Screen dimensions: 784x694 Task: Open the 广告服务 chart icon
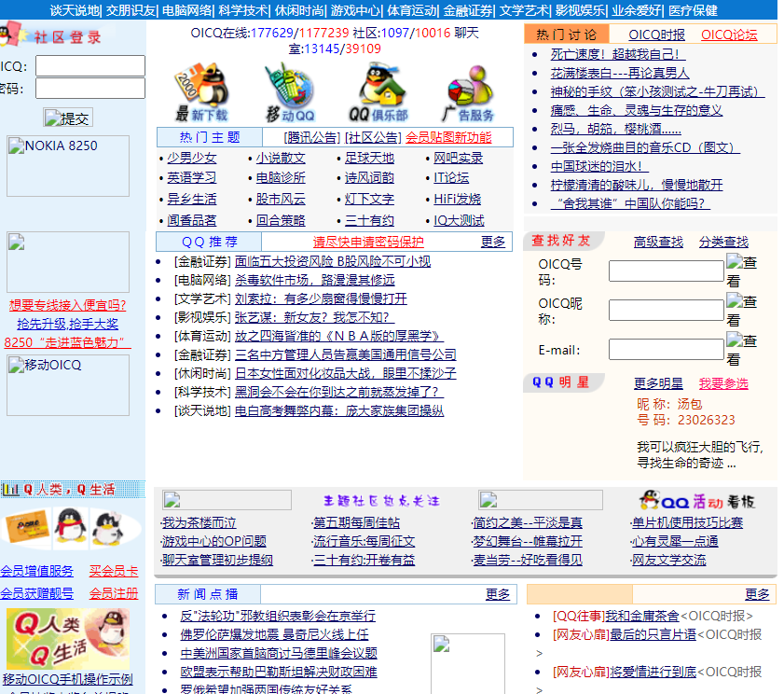[x=468, y=92]
